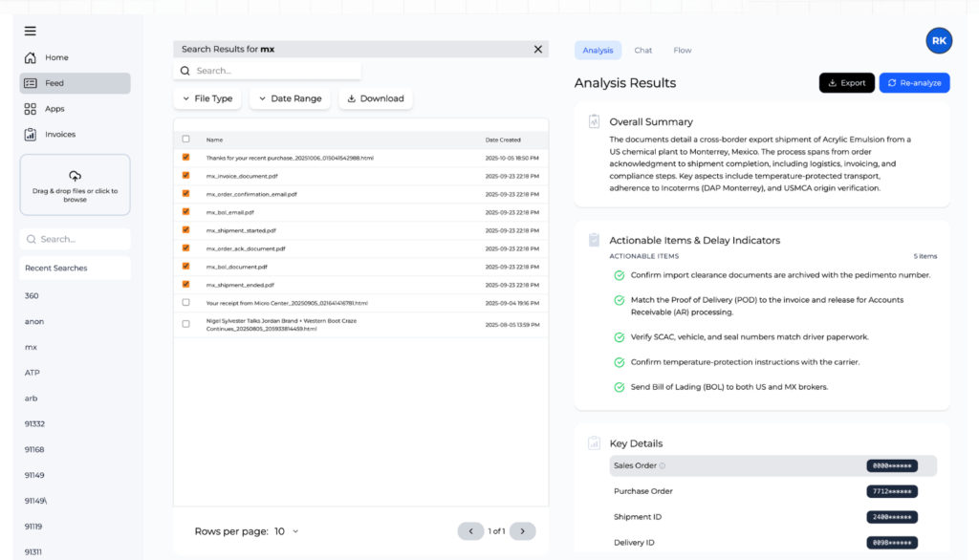The image size is (979, 560).
Task: Select all files with the header checkbox
Action: click(x=185, y=138)
